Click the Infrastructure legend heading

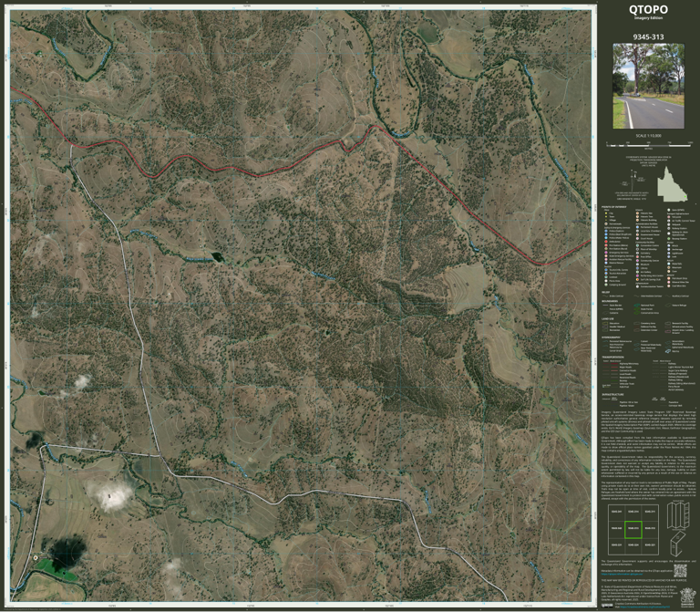tap(612, 394)
